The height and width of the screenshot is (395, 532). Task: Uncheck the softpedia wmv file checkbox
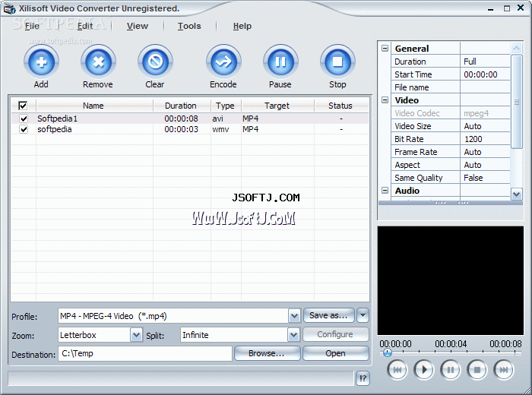point(24,129)
